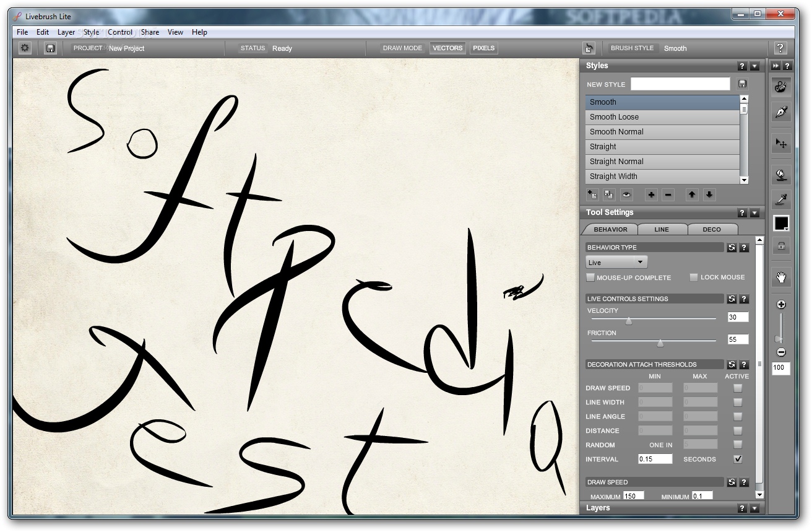This screenshot has height=532, width=812.
Task: Collapse the Tool Settings panel with arrow
Action: pyautogui.click(x=754, y=213)
